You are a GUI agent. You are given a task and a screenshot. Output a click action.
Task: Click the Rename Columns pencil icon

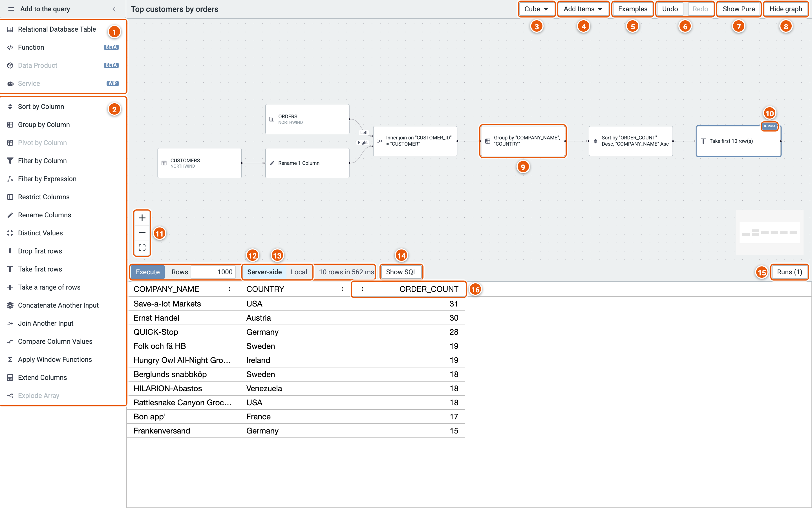(10, 215)
